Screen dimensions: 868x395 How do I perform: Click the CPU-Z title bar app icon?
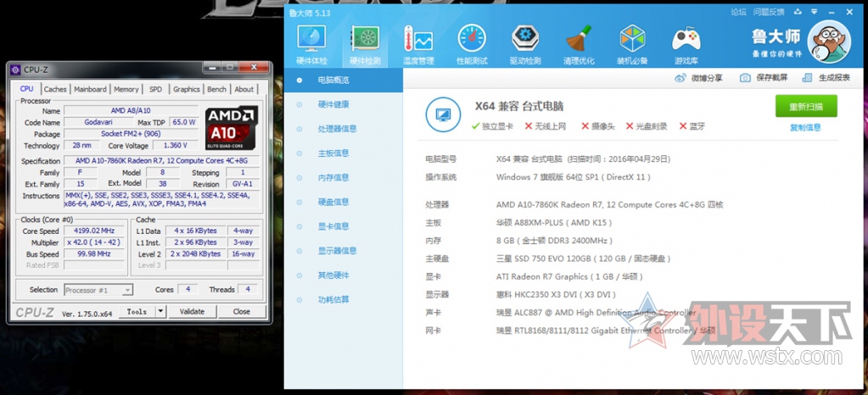pyautogui.click(x=15, y=70)
